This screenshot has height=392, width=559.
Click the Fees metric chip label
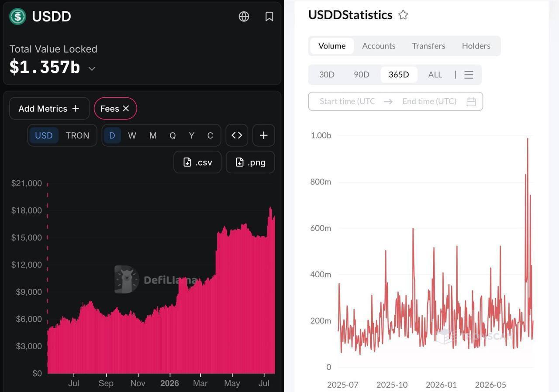(x=110, y=109)
